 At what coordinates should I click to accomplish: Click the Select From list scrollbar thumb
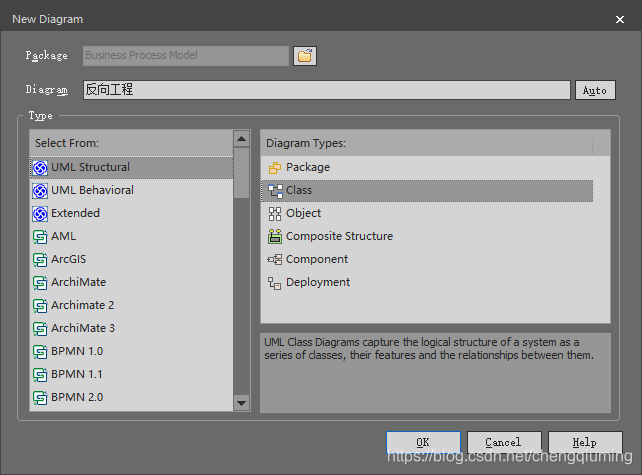[242, 173]
